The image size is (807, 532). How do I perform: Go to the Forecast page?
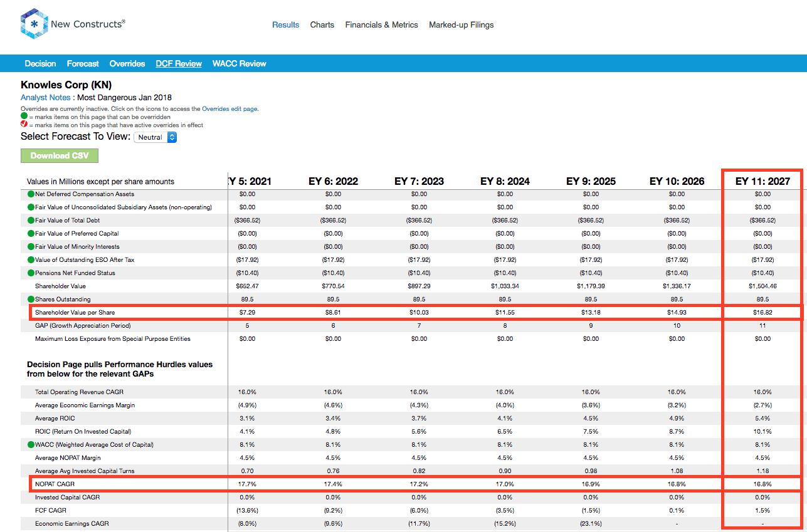point(83,64)
